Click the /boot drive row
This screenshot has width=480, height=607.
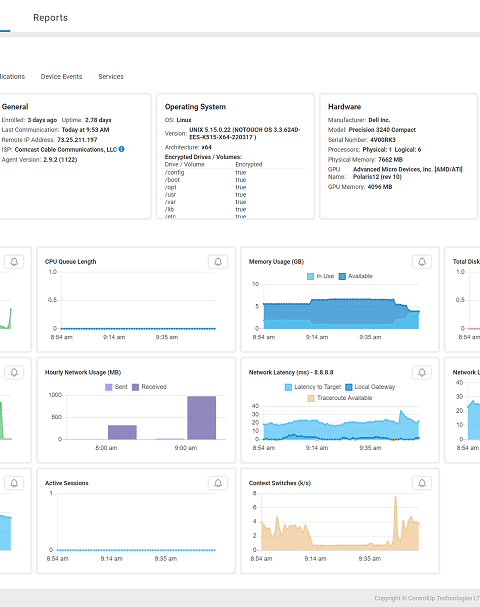[235, 180]
